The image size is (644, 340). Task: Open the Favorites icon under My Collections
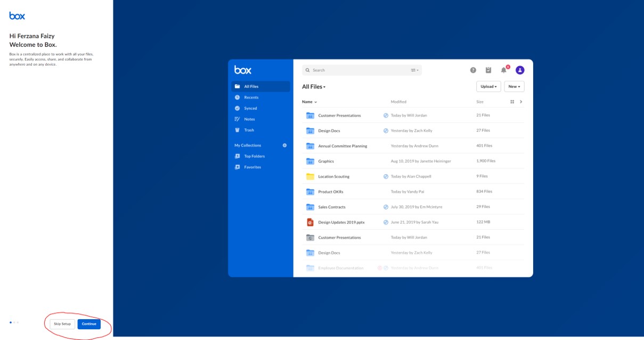click(238, 167)
